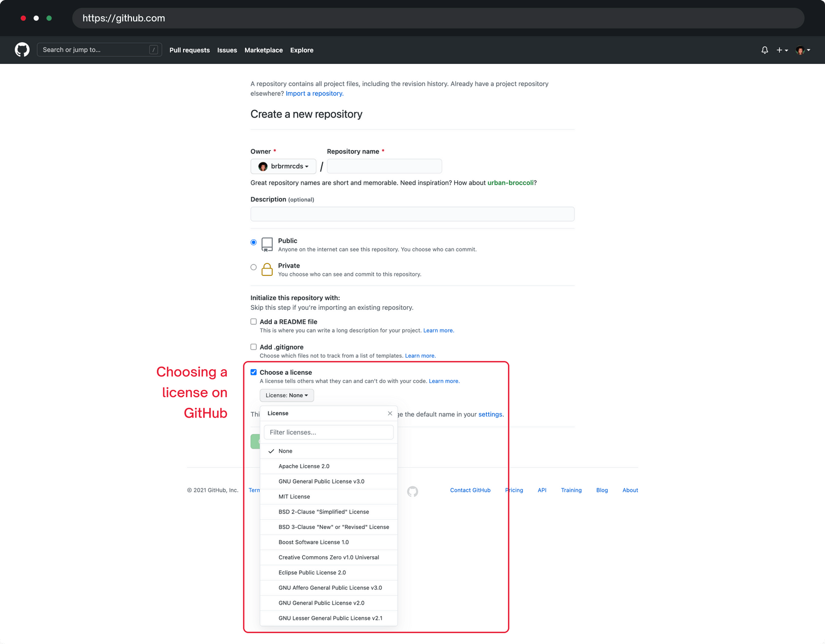Open Learn more link for README
825x644 pixels.
pos(438,331)
